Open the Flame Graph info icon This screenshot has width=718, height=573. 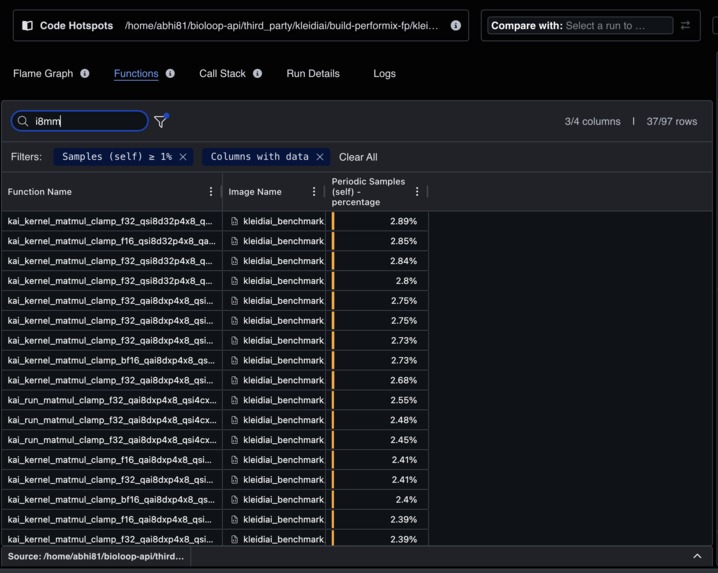(x=85, y=73)
